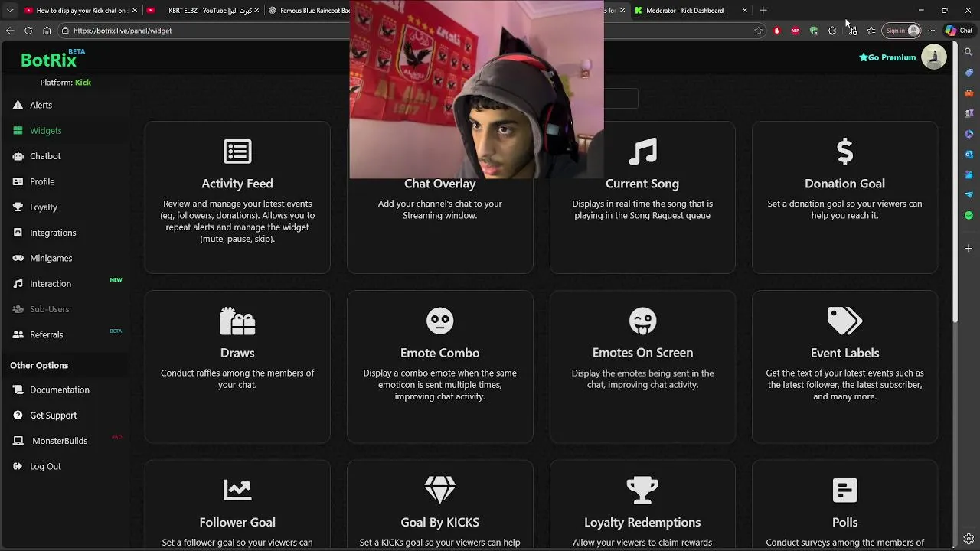Expand browser tab search dropdown
Screen dimensions: 980x551
tap(9, 11)
